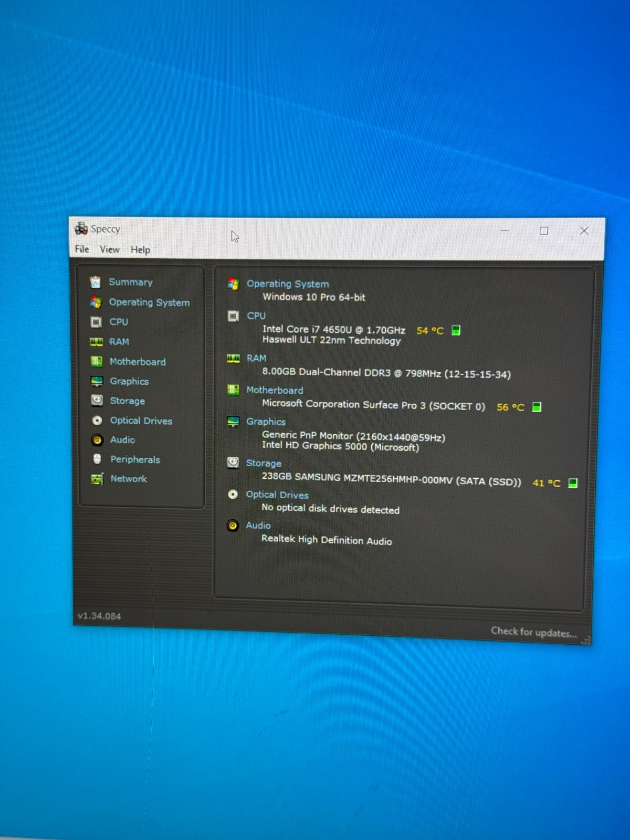Screen dimensions: 630x840
Task: Click the Peripherals mouse icon in sidebar
Action: 97,459
